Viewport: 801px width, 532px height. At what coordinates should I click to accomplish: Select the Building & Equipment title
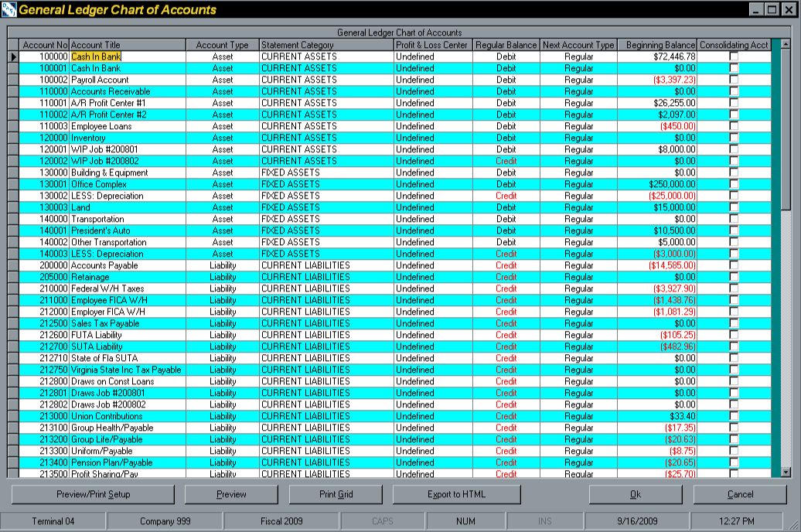click(x=128, y=172)
